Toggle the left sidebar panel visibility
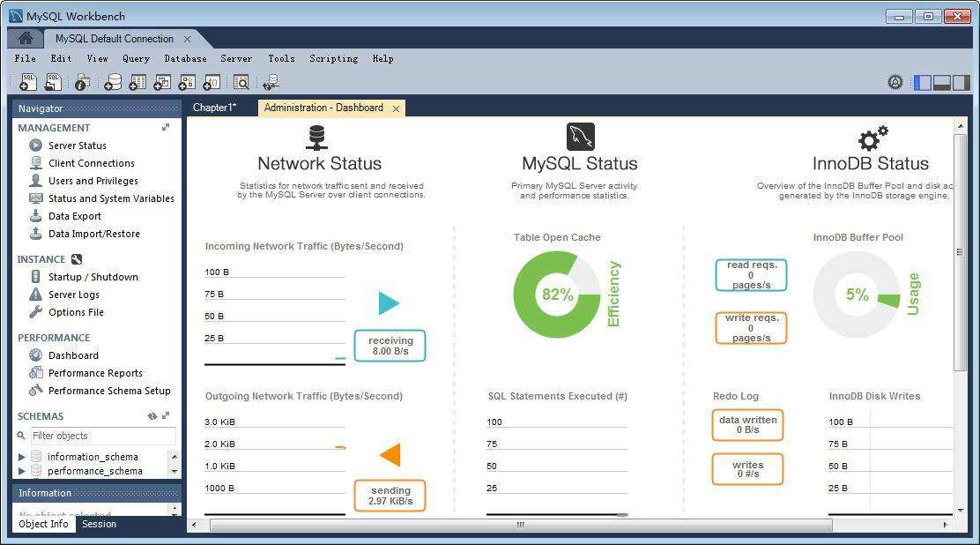The image size is (980, 545). click(922, 82)
